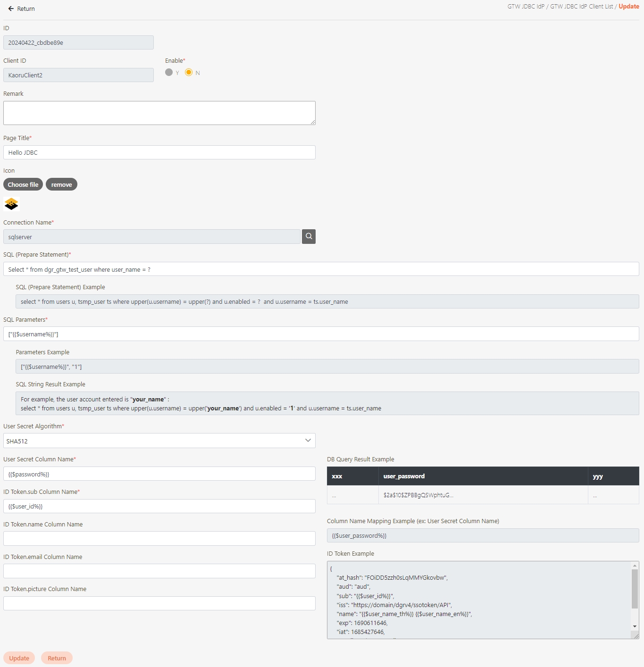Select the Enable Y radio button

[169, 72]
